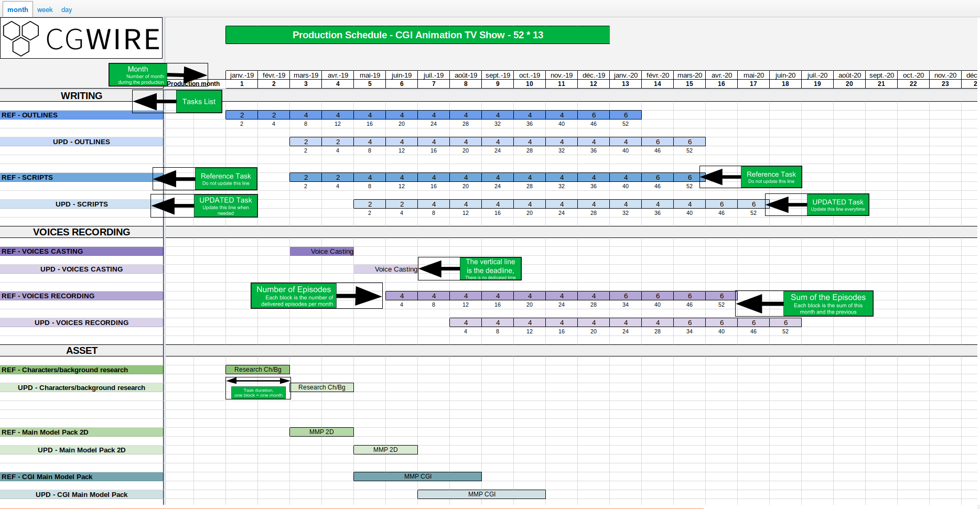Click the MMP CGI bar in the REF row
The image size is (980, 509).
point(417,476)
